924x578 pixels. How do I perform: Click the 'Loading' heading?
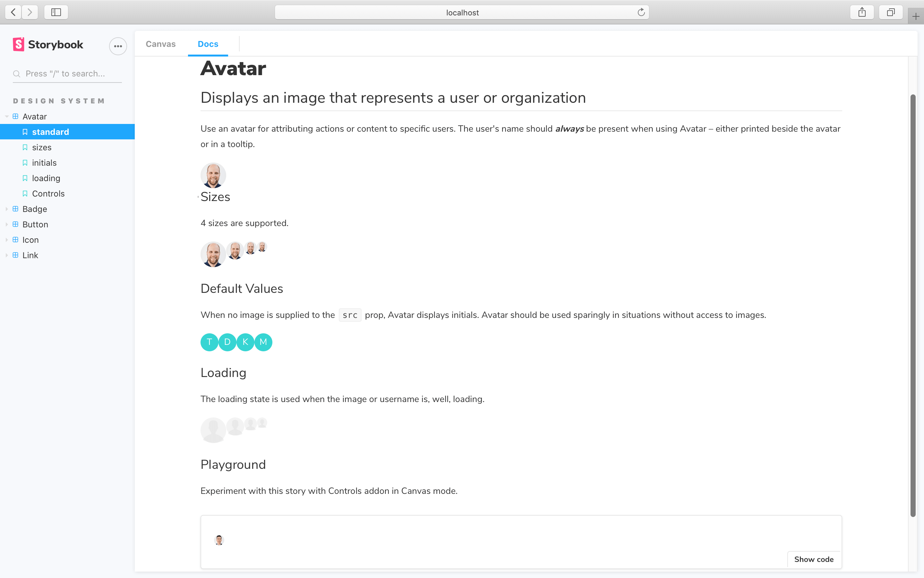[x=223, y=373]
